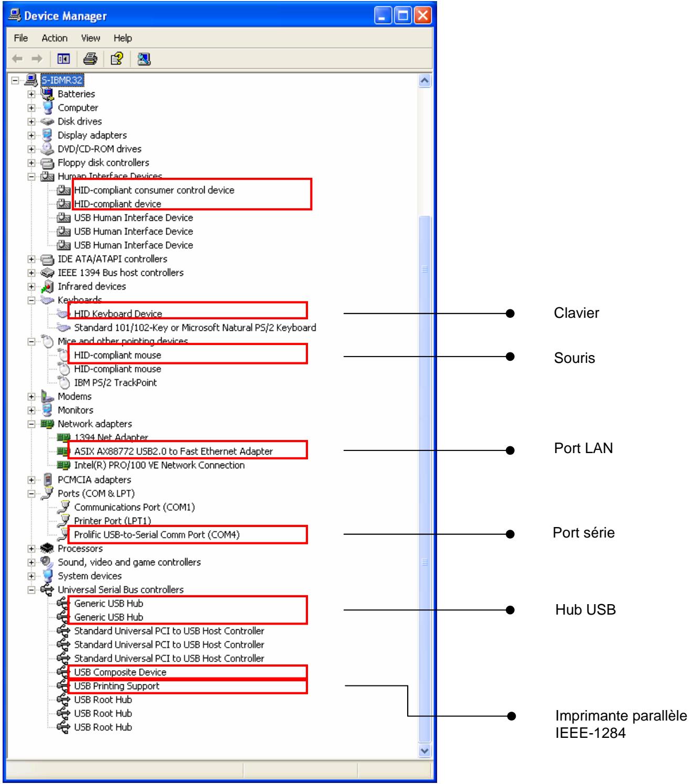690x784 pixels.
Task: Click the Back arrow toolbar icon
Action: (x=17, y=60)
